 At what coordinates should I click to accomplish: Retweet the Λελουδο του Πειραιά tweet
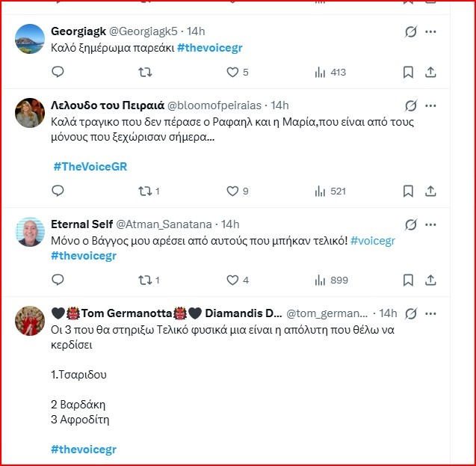pyautogui.click(x=146, y=191)
